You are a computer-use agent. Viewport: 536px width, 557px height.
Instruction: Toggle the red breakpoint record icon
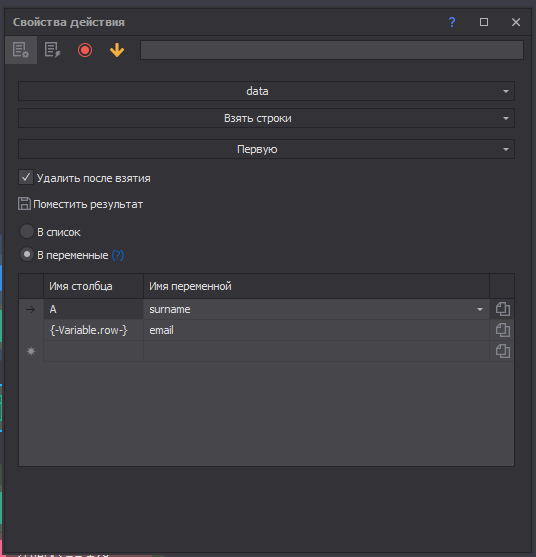pyautogui.click(x=85, y=50)
